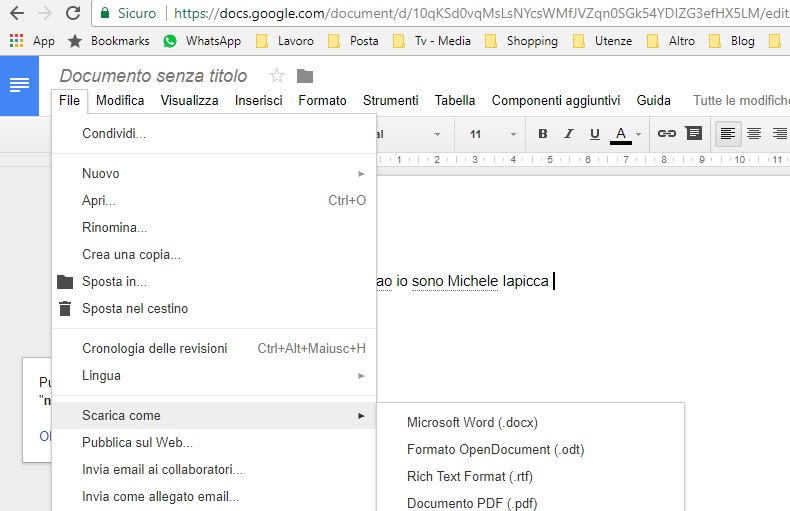The image size is (790, 511).
Task: Open the Utenze bookmarks folder
Action: 603,41
